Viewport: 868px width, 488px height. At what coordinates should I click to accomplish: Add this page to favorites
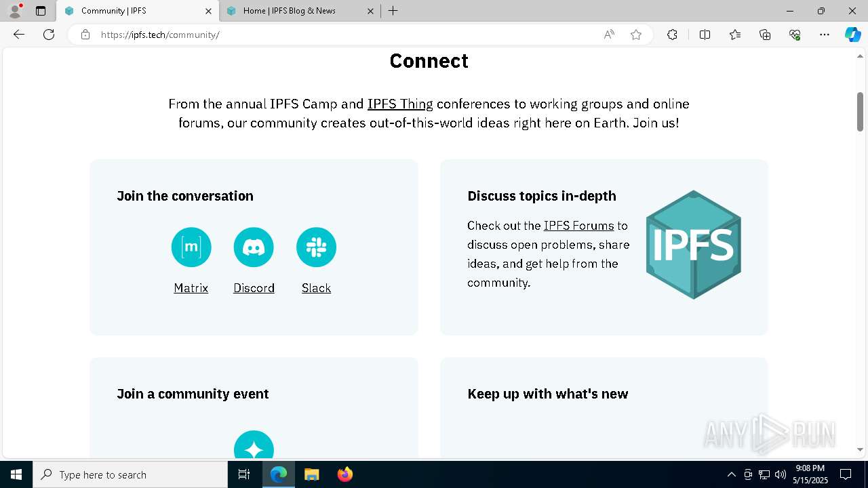(636, 35)
